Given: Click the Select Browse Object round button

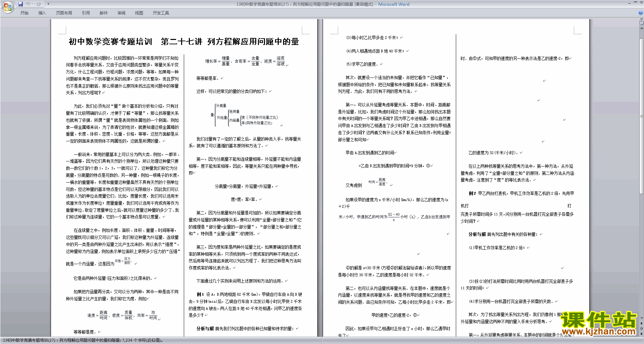Looking at the screenshot, I should tap(642, 328).
